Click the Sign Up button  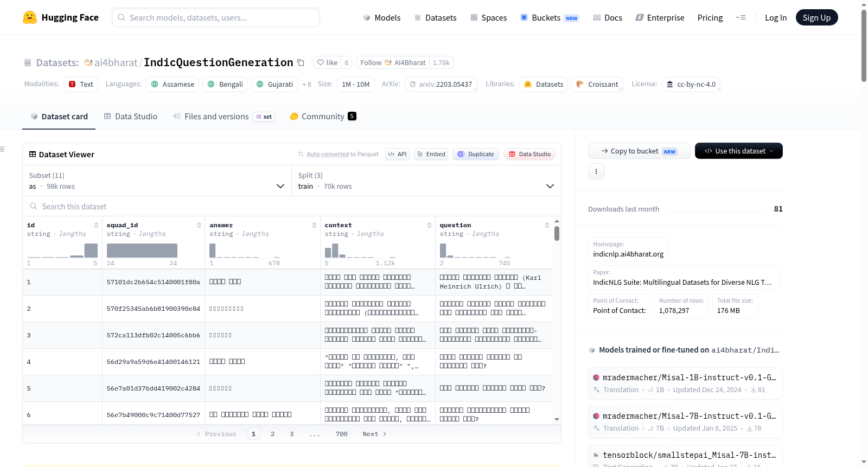[x=816, y=17]
